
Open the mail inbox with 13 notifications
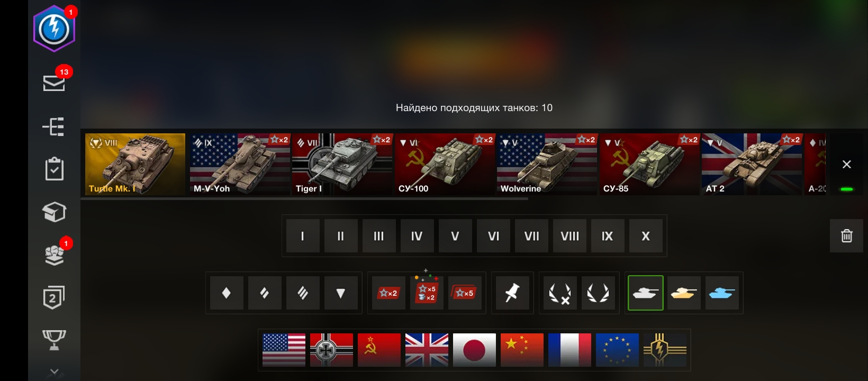[54, 83]
